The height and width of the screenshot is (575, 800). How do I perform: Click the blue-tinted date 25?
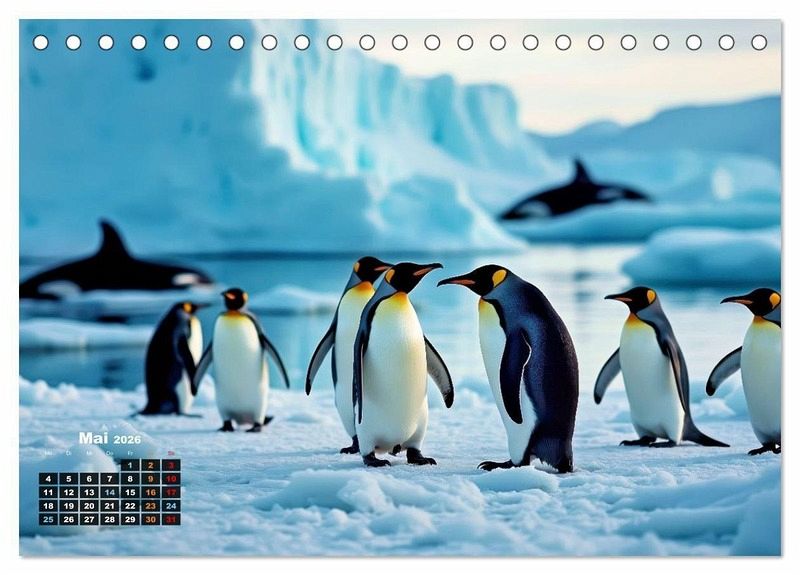(47, 519)
